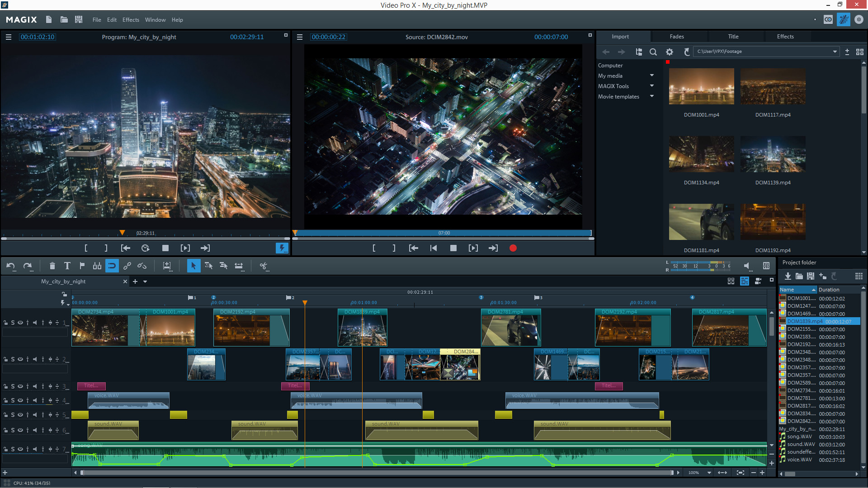Switch to the Effects tab
The height and width of the screenshot is (488, 868).
(785, 36)
